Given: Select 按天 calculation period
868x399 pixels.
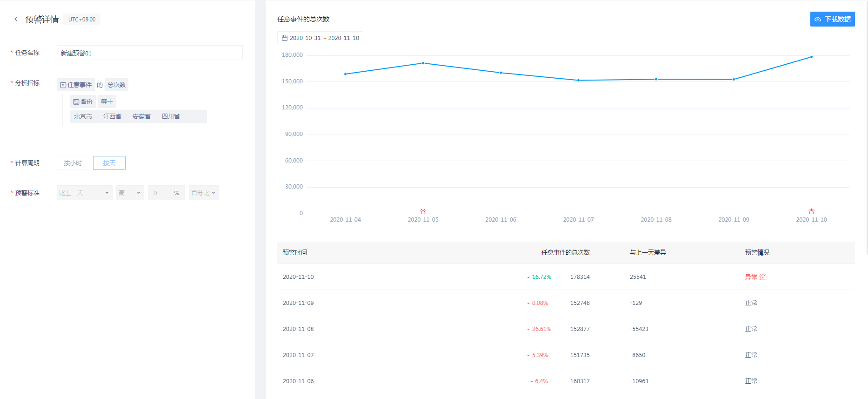Looking at the screenshot, I should pos(109,163).
